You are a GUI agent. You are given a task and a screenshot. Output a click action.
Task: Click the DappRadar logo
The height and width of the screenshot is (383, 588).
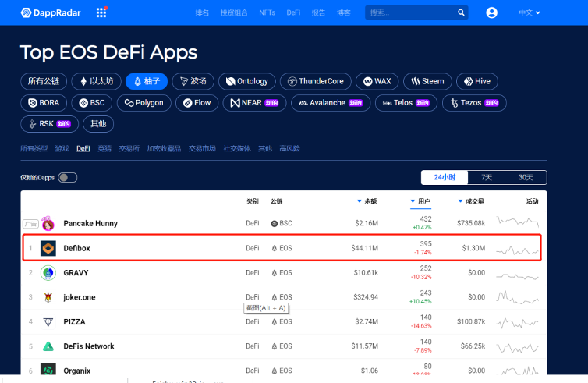pyautogui.click(x=51, y=12)
